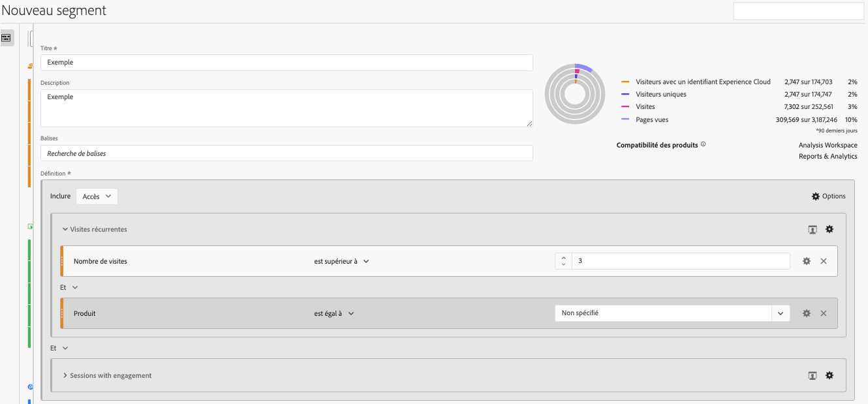The image size is (868, 404).
Task: Click the audience icon in Sessions with engagement row
Action: (813, 375)
